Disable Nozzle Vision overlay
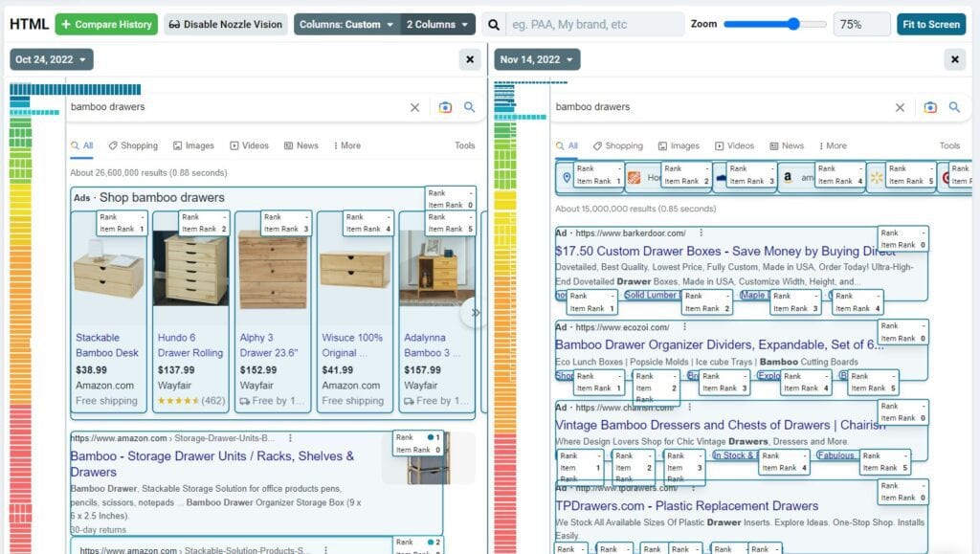The height and width of the screenshot is (554, 980). pos(226,24)
